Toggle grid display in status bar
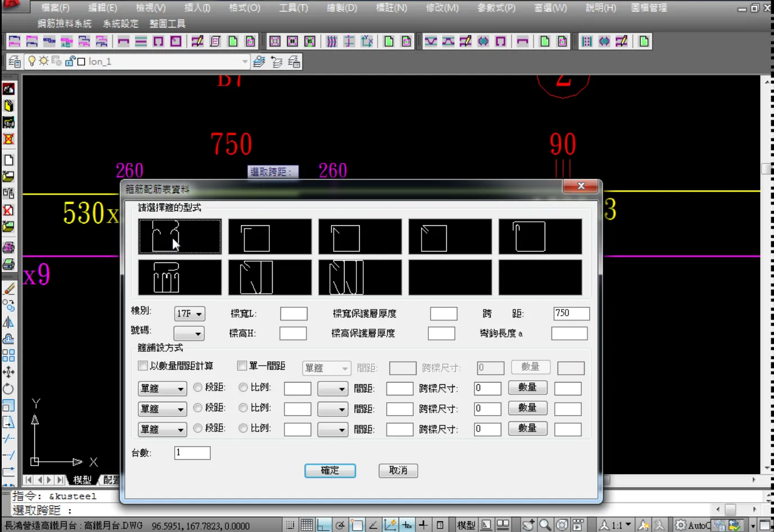Viewport: 774px width, 532px height. click(x=306, y=525)
